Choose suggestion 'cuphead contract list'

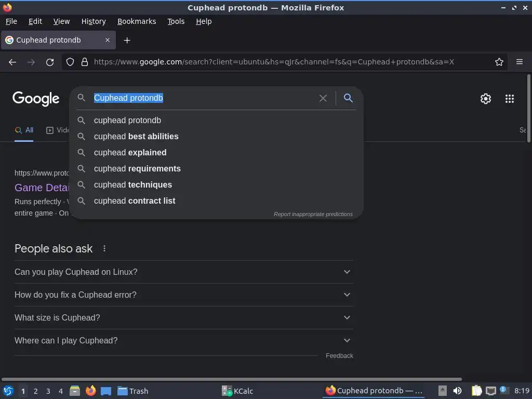tap(216, 201)
